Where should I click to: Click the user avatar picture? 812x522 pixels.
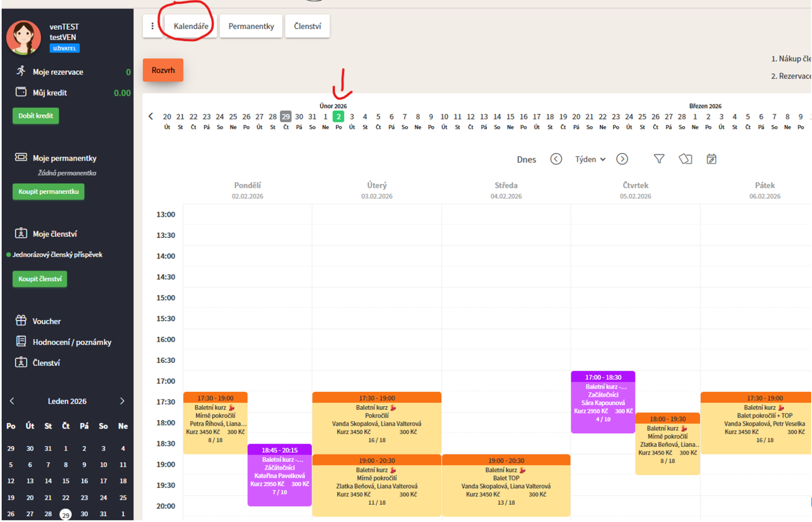point(24,37)
